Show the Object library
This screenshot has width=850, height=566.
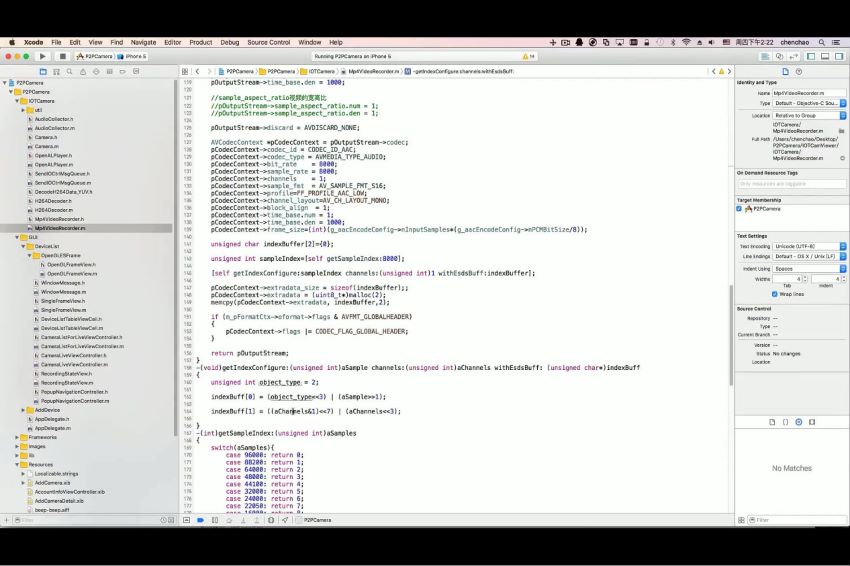click(x=799, y=422)
